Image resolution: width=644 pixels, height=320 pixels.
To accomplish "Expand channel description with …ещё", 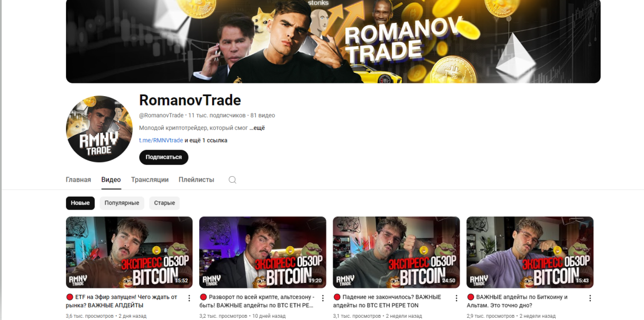I will coord(257,128).
